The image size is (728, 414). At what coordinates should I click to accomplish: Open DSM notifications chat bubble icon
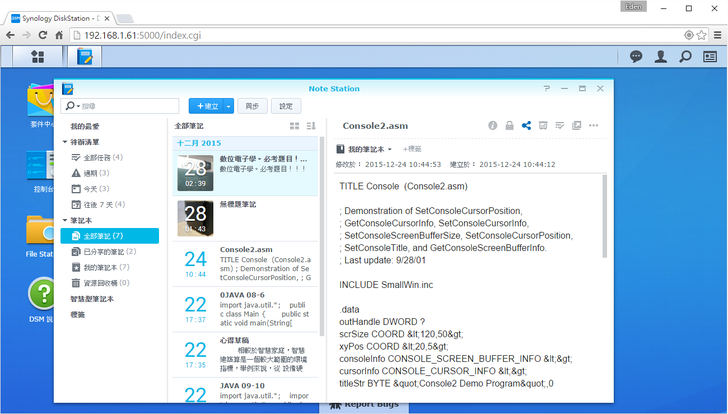click(x=636, y=57)
